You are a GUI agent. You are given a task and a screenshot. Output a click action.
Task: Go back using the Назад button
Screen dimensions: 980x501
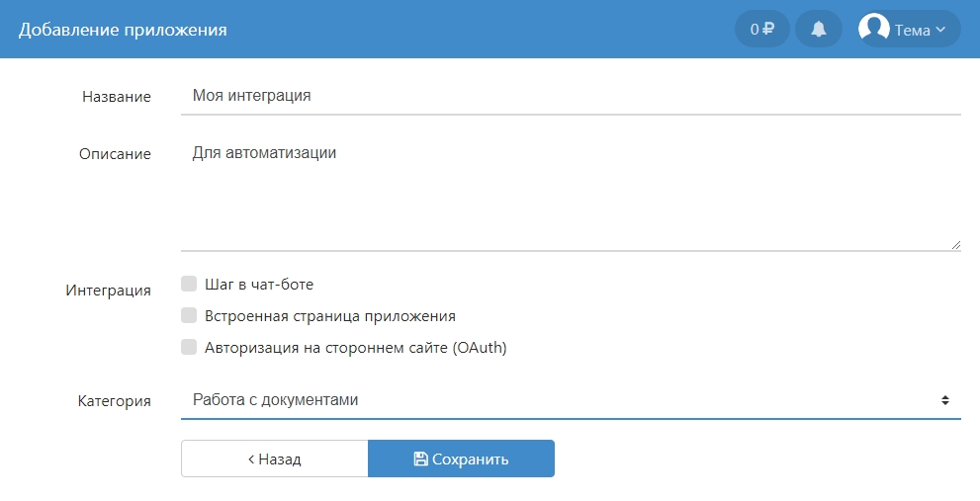[x=274, y=459]
